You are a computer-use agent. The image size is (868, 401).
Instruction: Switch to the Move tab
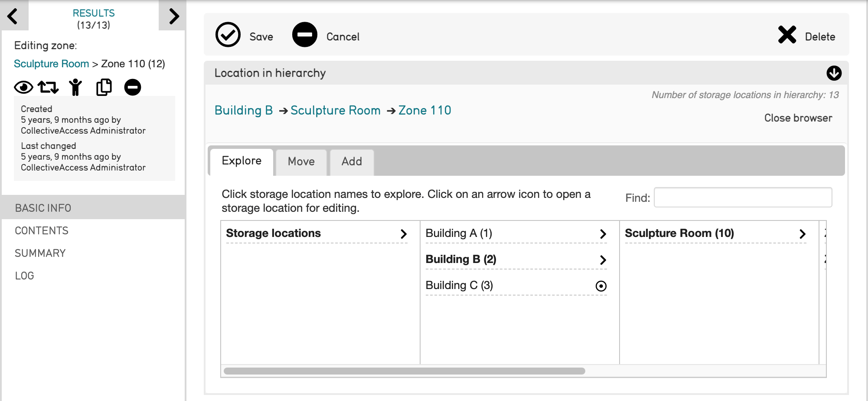click(x=301, y=162)
